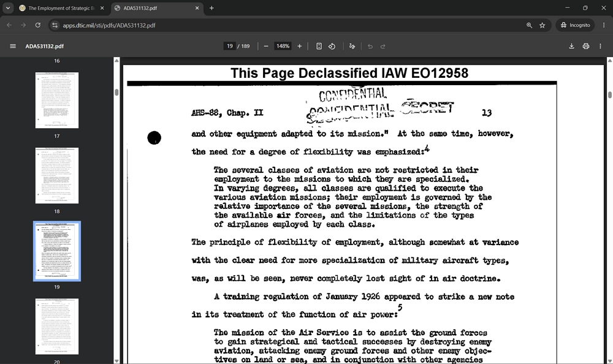Bookmark this page with the star icon
Image resolution: width=613 pixels, height=364 pixels.
click(543, 25)
